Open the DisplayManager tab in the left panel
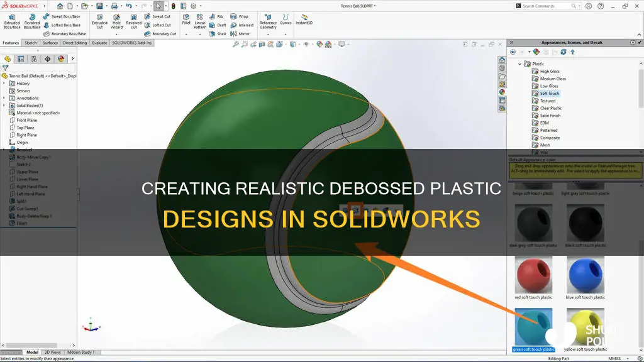The image size is (644, 362). (x=61, y=59)
